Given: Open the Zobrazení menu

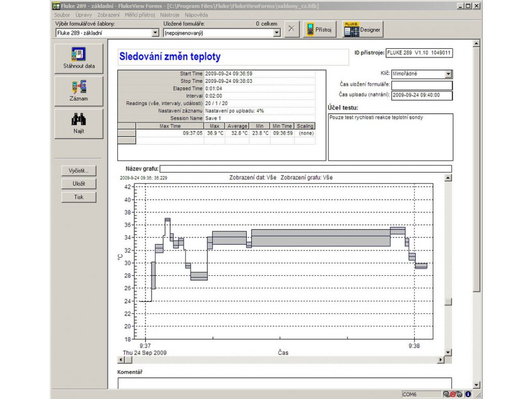Looking at the screenshot, I should click(108, 15).
